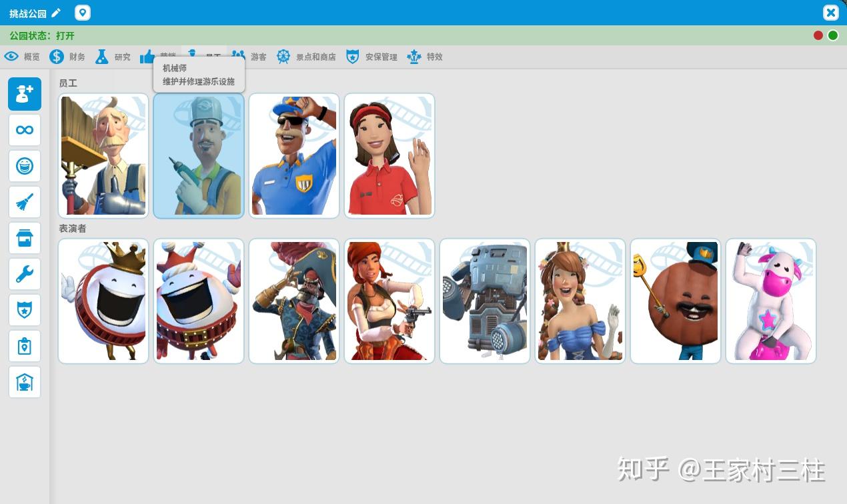This screenshot has height=504, width=847.
Task: Open the shop stall sidebar icon
Action: (25, 238)
